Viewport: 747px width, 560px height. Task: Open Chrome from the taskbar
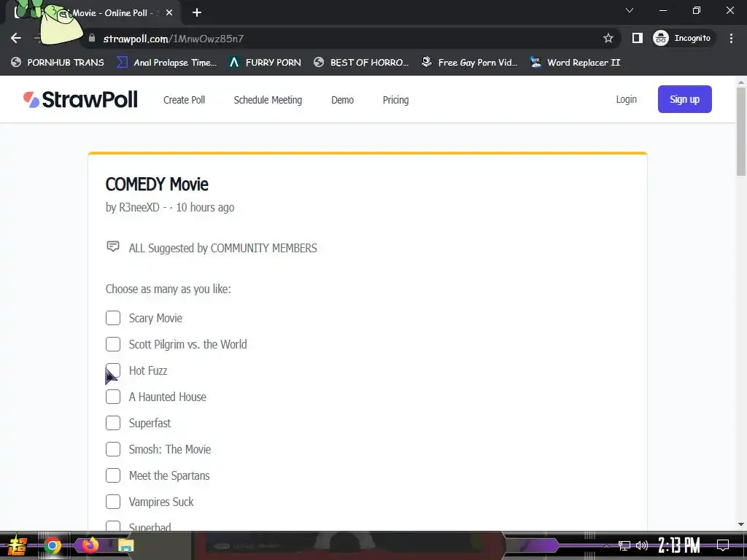point(53,545)
